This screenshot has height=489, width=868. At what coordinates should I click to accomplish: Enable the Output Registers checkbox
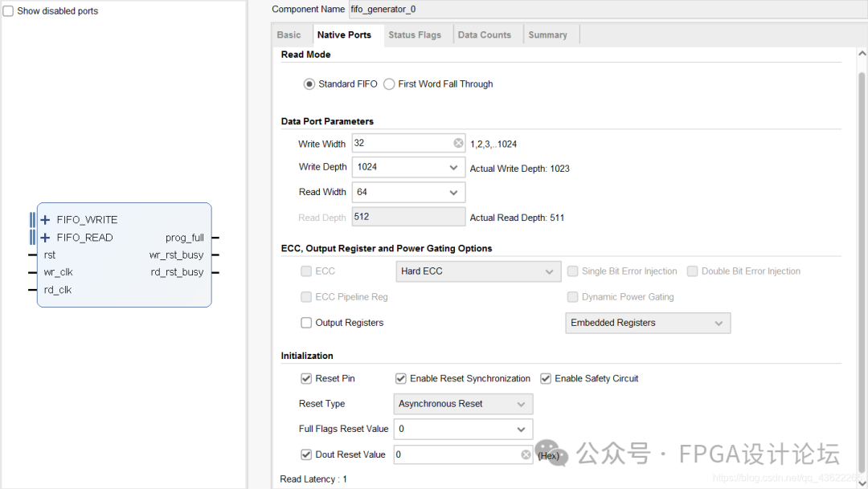pyautogui.click(x=306, y=323)
